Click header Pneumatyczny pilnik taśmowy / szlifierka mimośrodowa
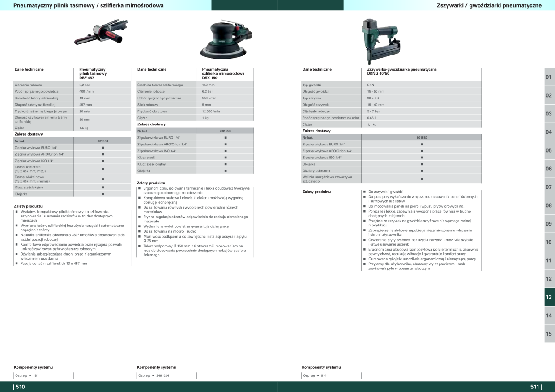555x392 pixels. [89, 5]
